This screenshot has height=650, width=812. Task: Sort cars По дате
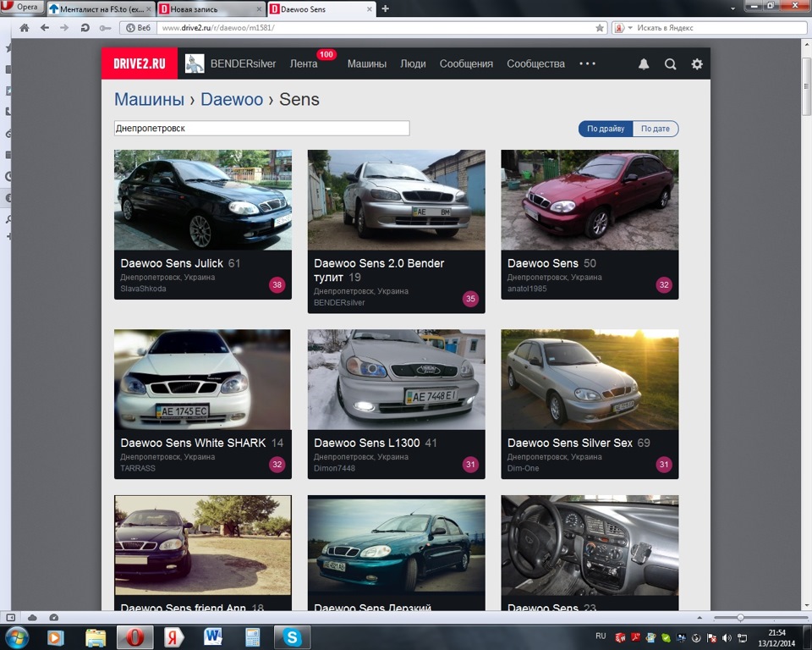(x=656, y=129)
